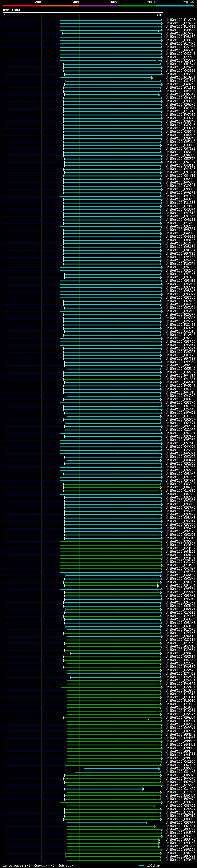The height and width of the screenshot is (868, 197).
Task: Click the =100char. scale legend
Action: tap(150, 865)
